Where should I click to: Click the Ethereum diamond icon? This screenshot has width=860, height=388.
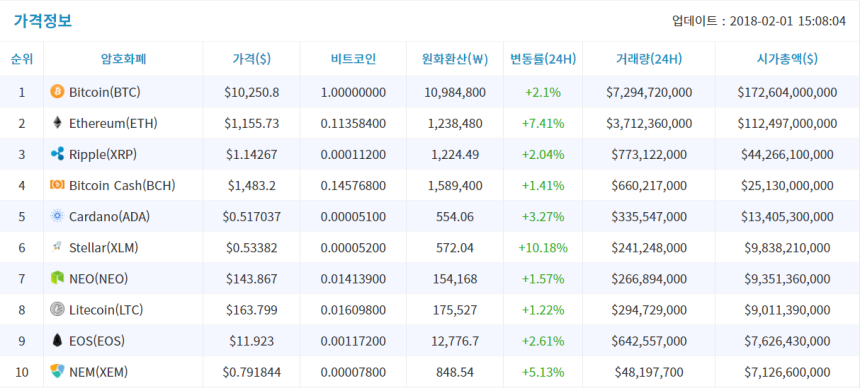[57, 123]
